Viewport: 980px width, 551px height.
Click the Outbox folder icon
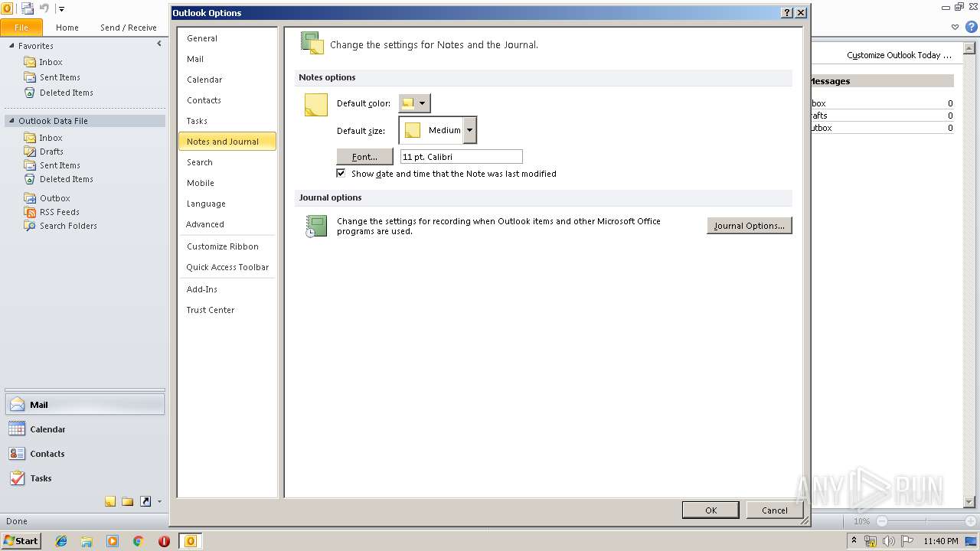pyautogui.click(x=30, y=198)
